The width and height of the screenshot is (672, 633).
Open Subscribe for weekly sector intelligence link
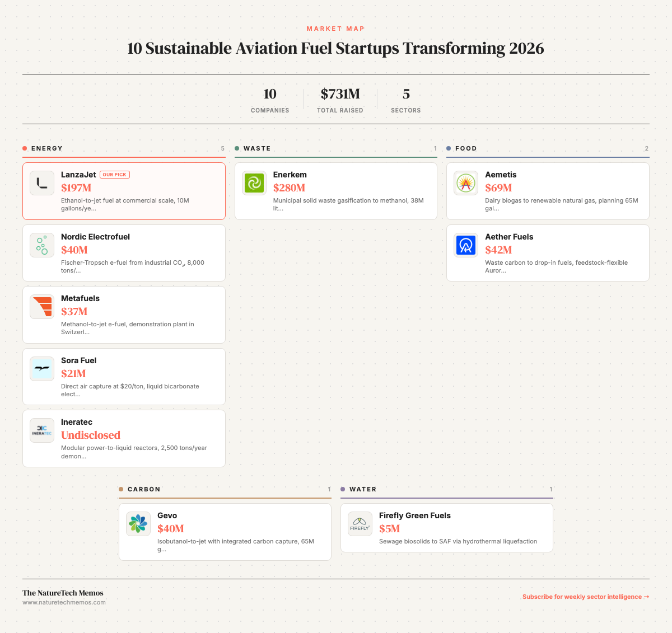(586, 597)
